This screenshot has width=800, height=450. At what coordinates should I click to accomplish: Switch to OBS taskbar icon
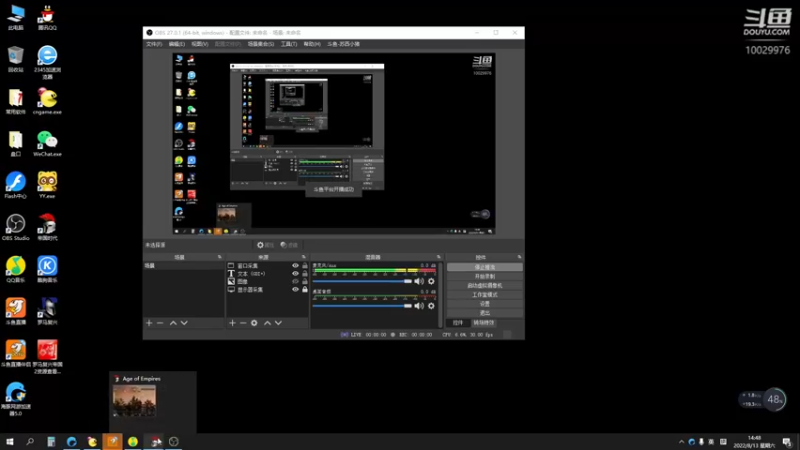point(174,441)
